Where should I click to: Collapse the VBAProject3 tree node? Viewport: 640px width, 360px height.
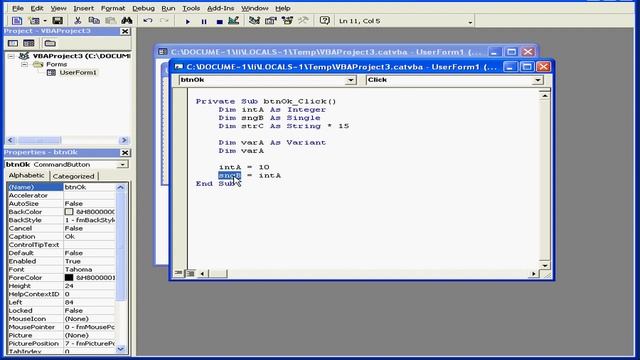click(11, 56)
